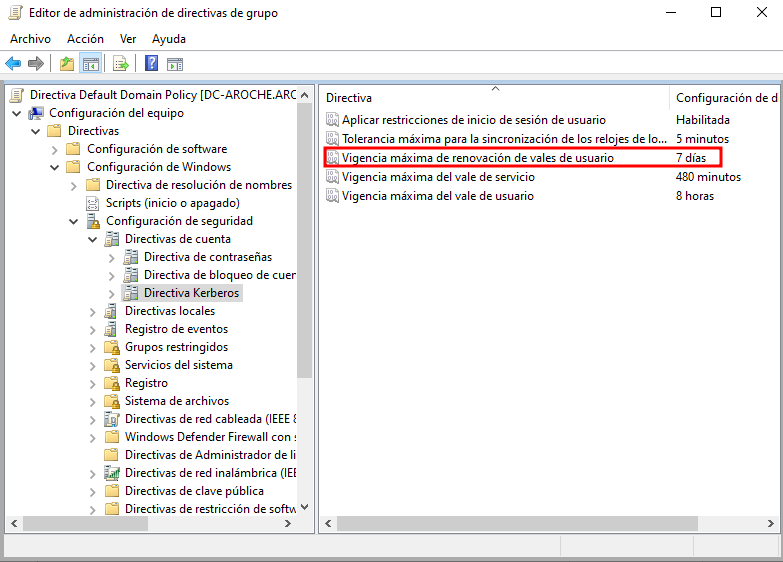
Task: Expand Directiva de resolución de nombres
Action: tap(73, 185)
